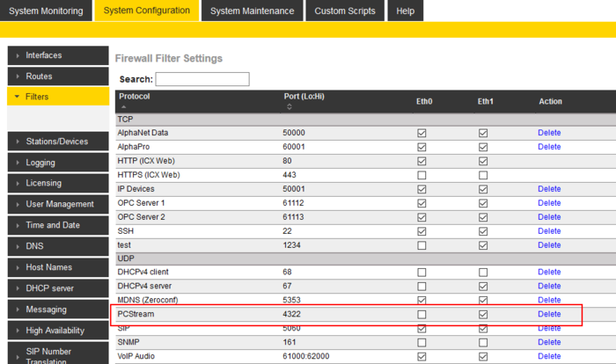Sort table by Protocol column arrow

click(123, 106)
